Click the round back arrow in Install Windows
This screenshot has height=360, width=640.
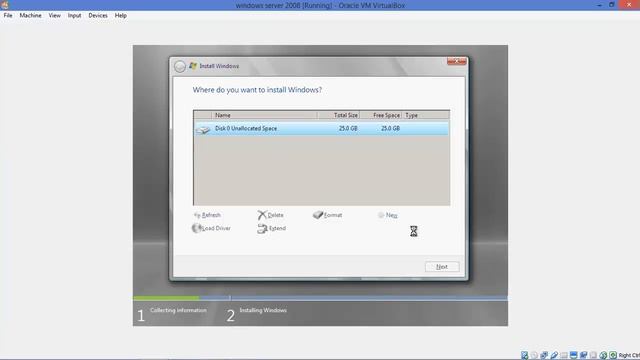pyautogui.click(x=180, y=66)
